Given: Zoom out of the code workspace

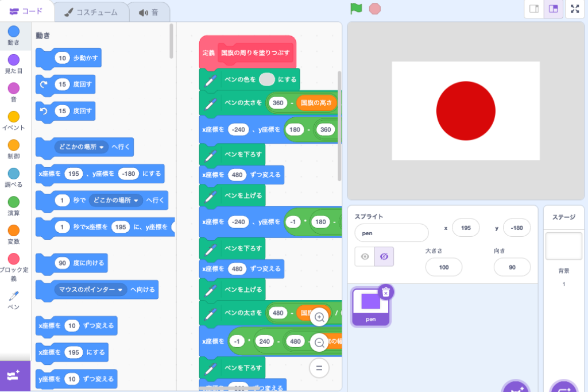Looking at the screenshot, I should click(319, 343).
